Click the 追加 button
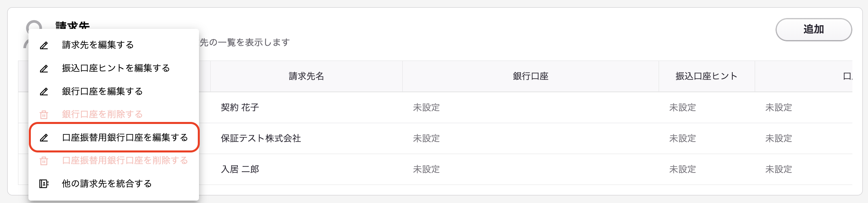Image resolution: width=868 pixels, height=203 pixels. click(x=814, y=29)
